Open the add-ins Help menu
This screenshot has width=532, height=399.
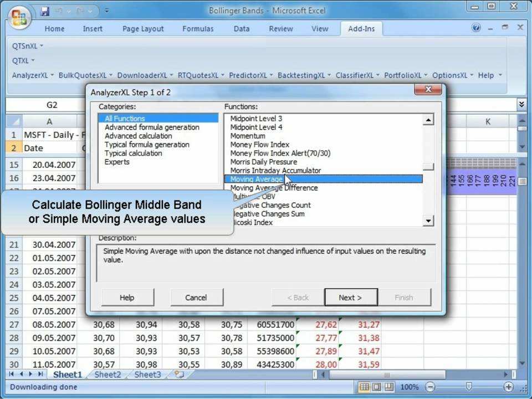click(x=489, y=75)
